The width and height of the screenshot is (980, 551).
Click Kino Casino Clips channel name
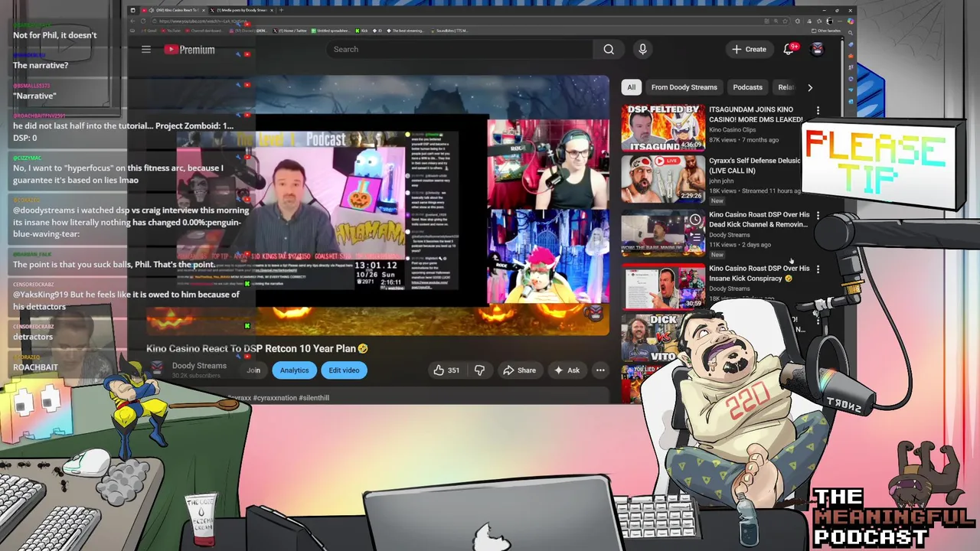pos(732,130)
